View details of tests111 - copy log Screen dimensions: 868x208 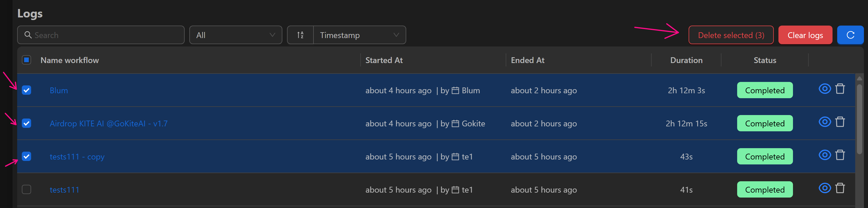tap(824, 155)
